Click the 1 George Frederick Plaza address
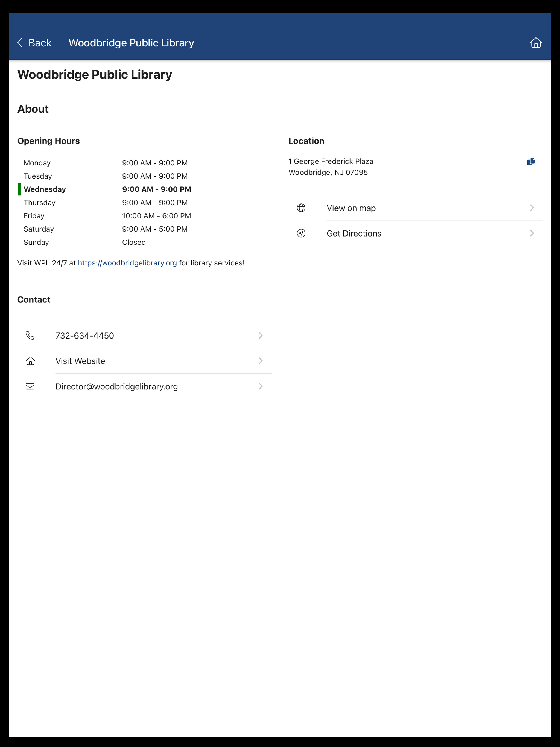560x747 pixels. pos(331,161)
